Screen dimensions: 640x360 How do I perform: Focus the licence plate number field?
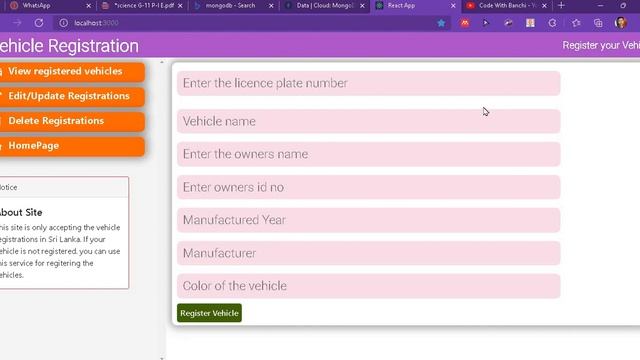pos(369,83)
